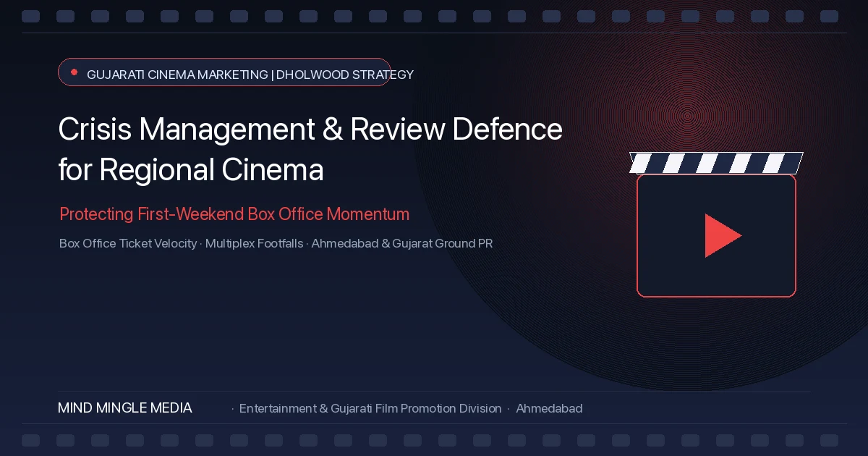868x456 pixels.
Task: Click the 'MIND MINGLE MEDIA' brand name
Action: click(125, 408)
